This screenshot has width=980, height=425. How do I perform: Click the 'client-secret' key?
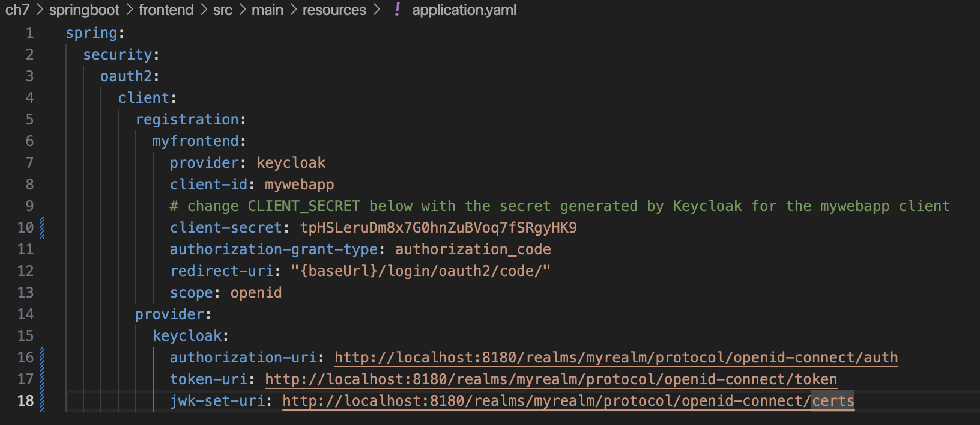(x=226, y=228)
